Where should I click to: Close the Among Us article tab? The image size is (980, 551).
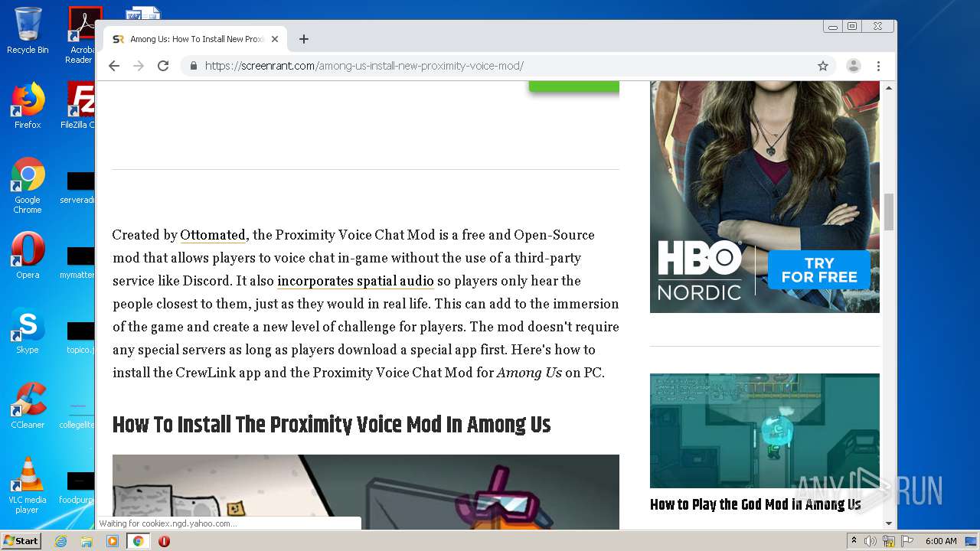click(275, 39)
